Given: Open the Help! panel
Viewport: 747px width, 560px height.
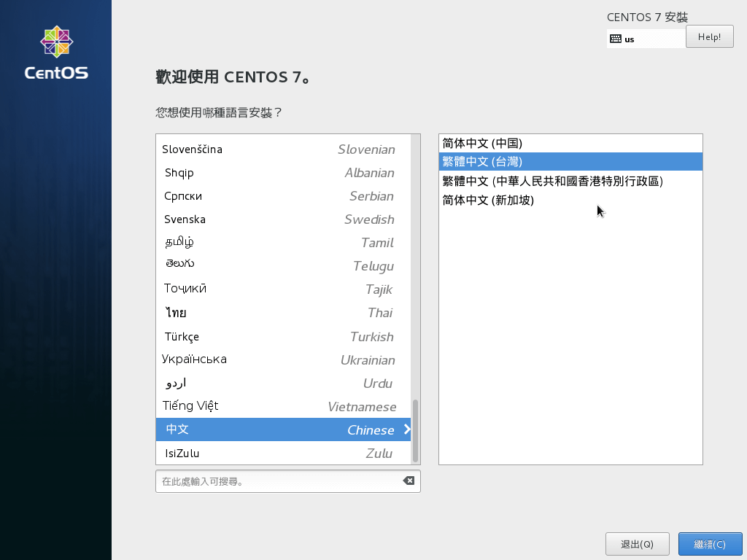Looking at the screenshot, I should point(708,36).
